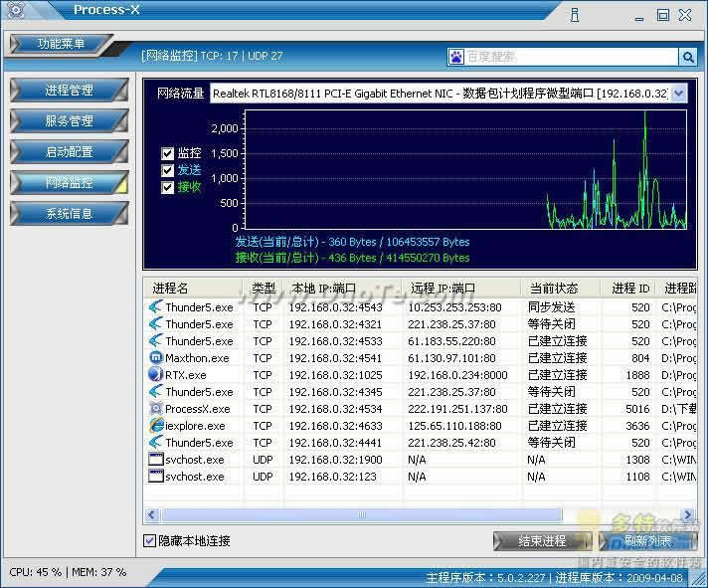Select remote address 125.65.110.188:80

pos(454,426)
